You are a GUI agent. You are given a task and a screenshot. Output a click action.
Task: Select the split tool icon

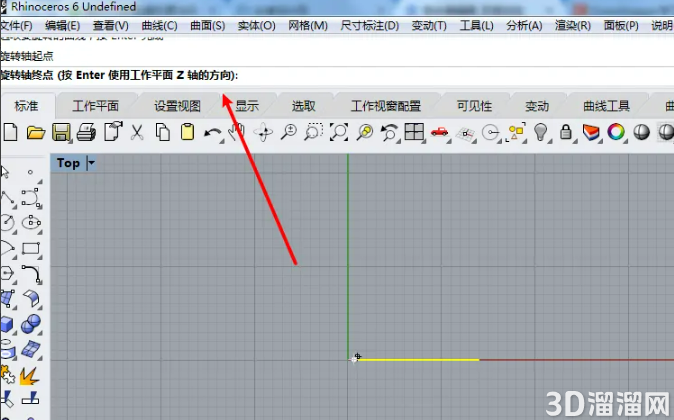tap(31, 399)
